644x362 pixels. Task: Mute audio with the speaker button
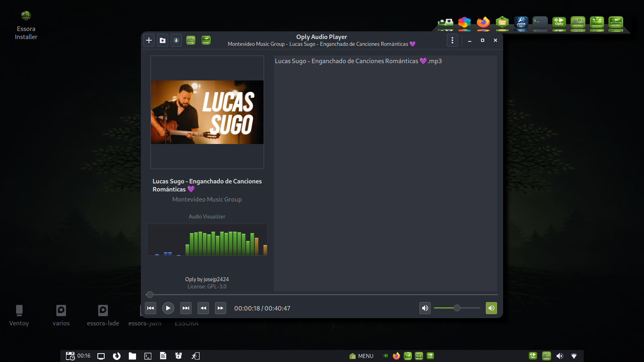pos(425,308)
